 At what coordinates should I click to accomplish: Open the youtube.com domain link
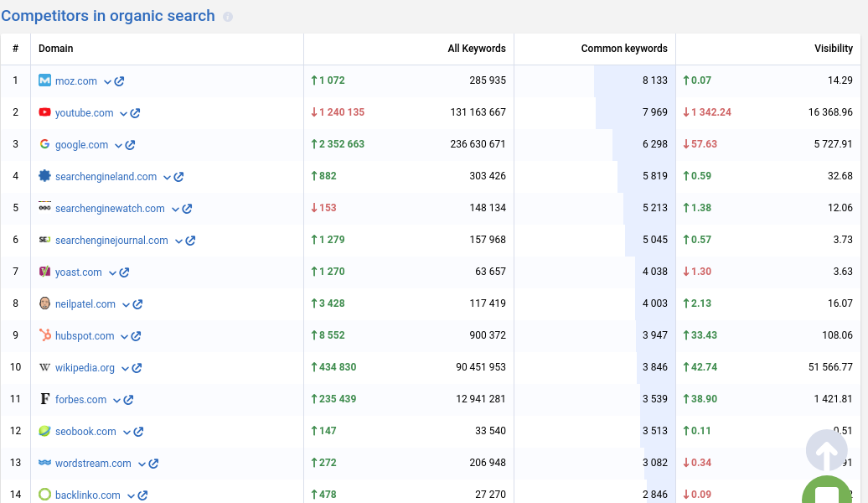pos(84,113)
